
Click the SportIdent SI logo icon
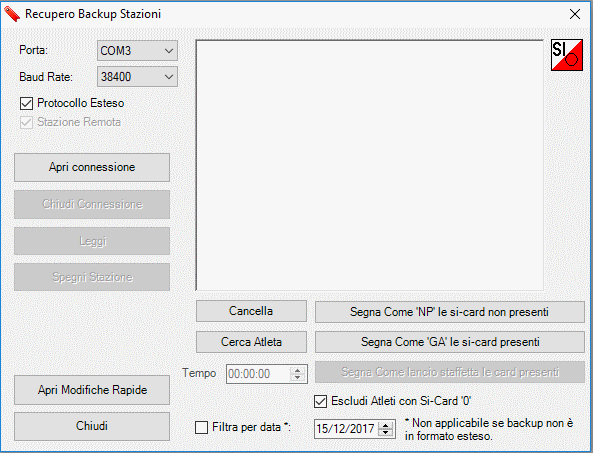coord(567,55)
